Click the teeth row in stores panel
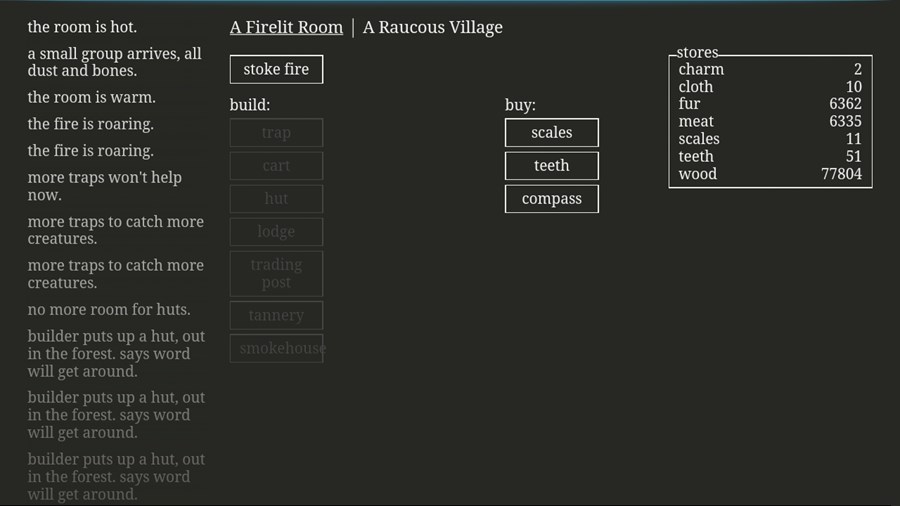Image resolution: width=900 pixels, height=506 pixels. pos(769,157)
